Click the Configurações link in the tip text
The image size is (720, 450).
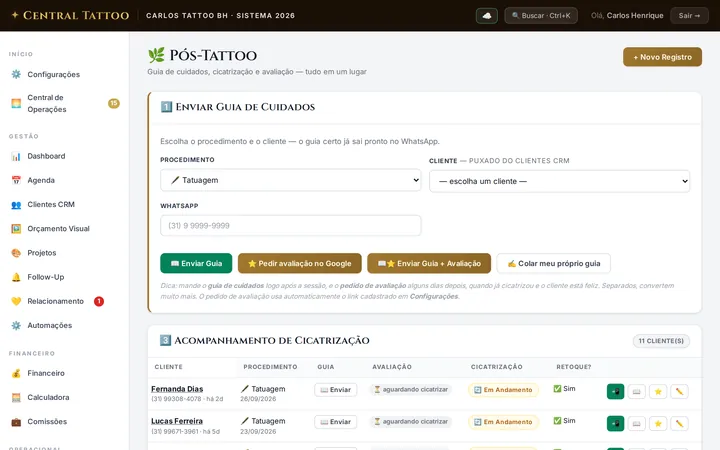pos(434,297)
